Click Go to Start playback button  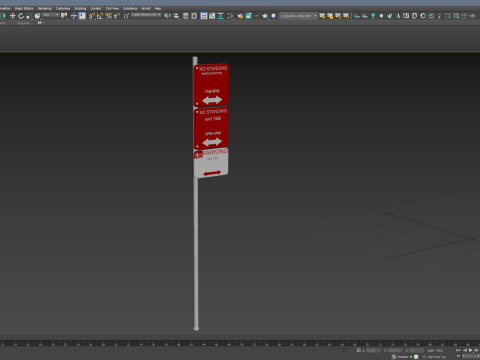458,350
